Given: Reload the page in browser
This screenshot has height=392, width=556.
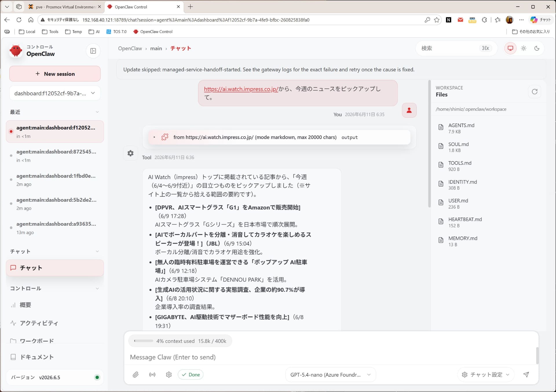Looking at the screenshot, I should [x=19, y=20].
